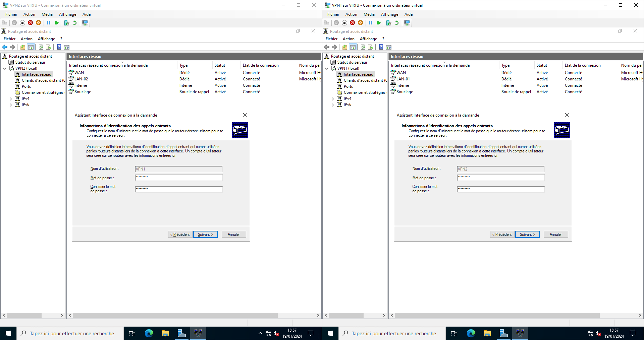The width and height of the screenshot is (644, 340).
Task: Click Suivant in the VPN2 wizard
Action: pos(205,234)
